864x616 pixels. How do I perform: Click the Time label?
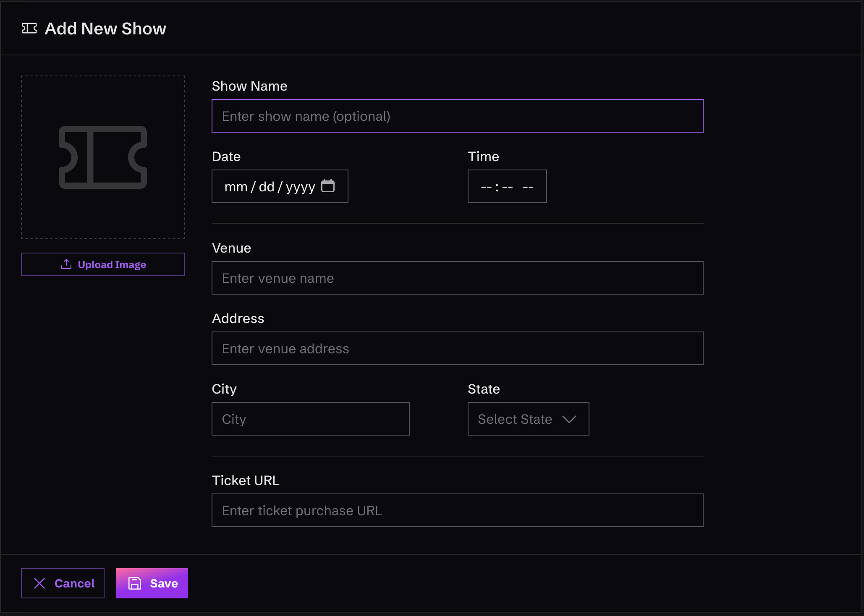click(x=484, y=157)
